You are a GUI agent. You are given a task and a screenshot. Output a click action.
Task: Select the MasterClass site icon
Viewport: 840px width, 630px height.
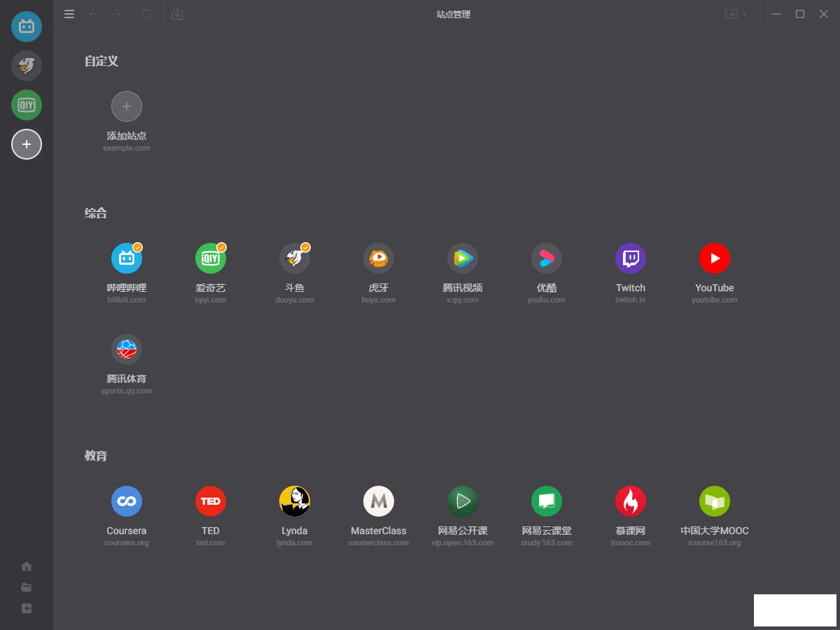pos(379,501)
